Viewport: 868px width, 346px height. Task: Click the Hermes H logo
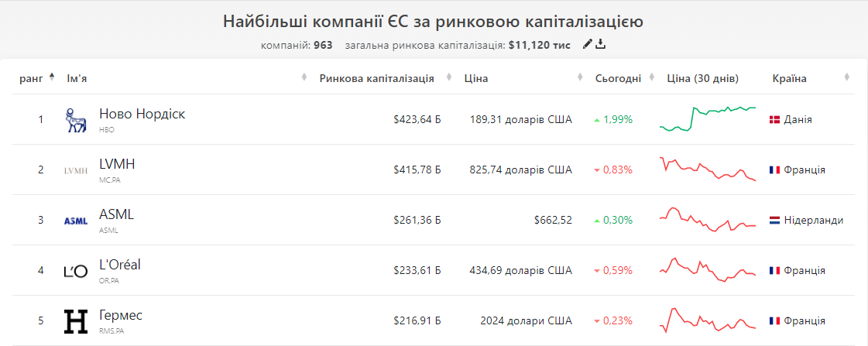pos(76,322)
